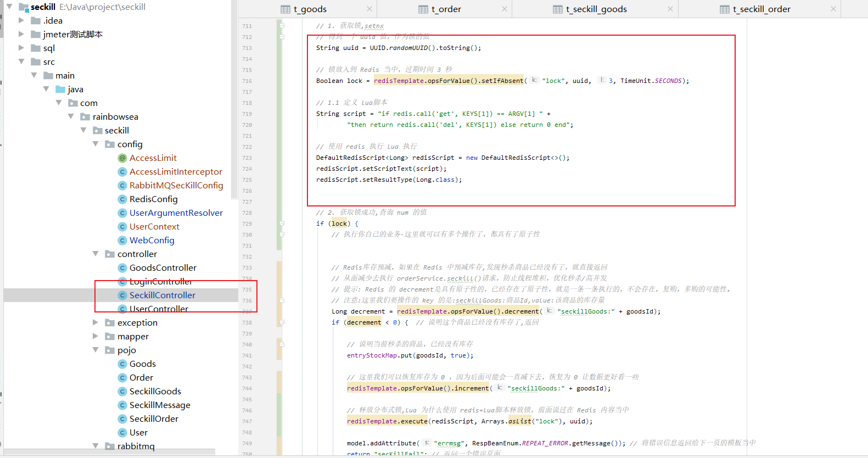This screenshot has height=458, width=868.
Task: Click the sql folder icon
Action: tap(36, 48)
